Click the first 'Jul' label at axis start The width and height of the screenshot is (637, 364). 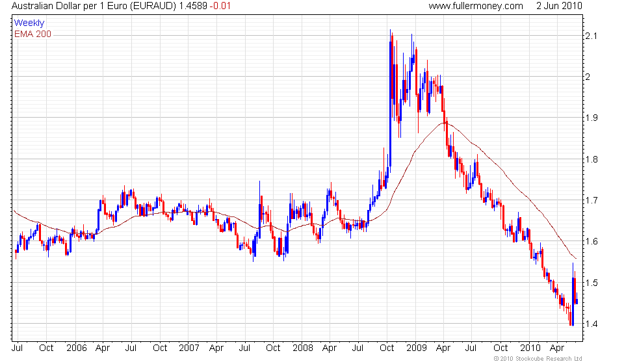click(17, 348)
